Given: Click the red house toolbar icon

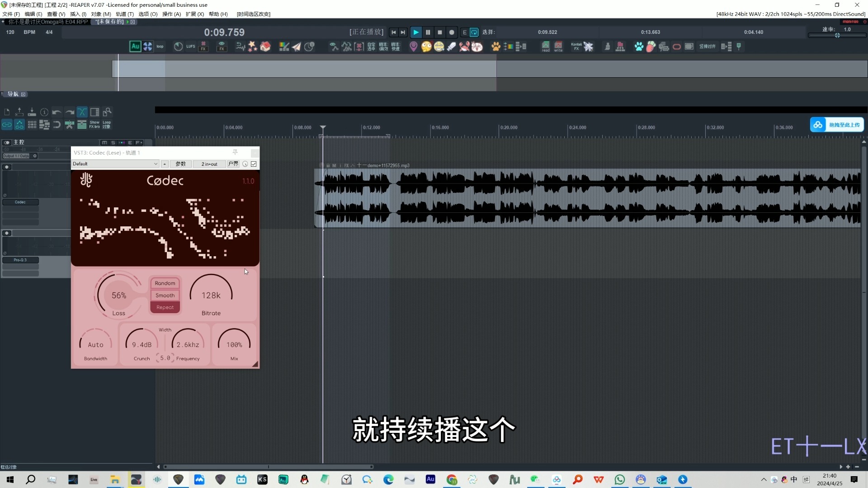Looking at the screenshot, I should [265, 47].
